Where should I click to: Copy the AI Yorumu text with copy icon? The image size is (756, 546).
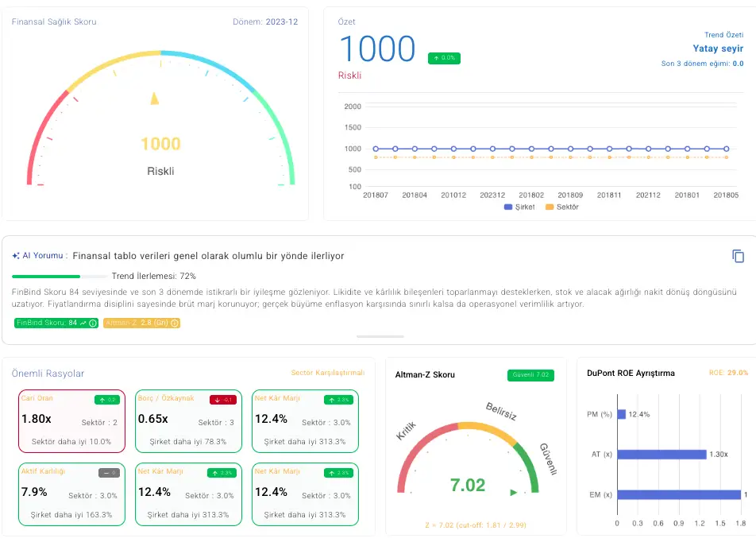[738, 256]
